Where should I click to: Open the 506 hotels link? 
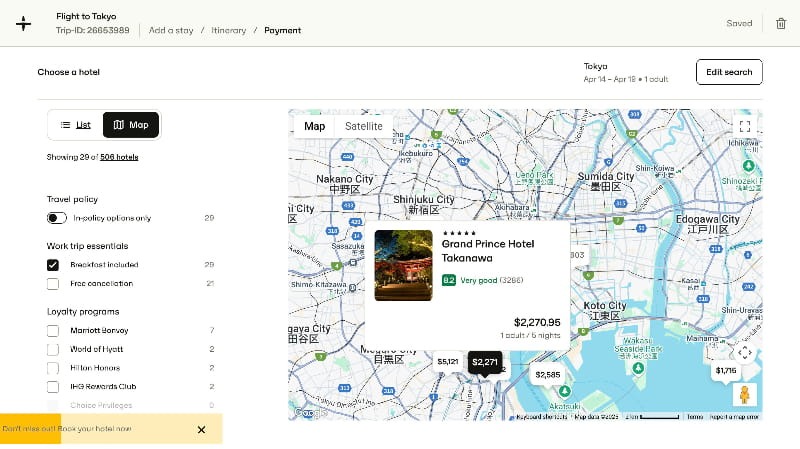[x=119, y=157]
